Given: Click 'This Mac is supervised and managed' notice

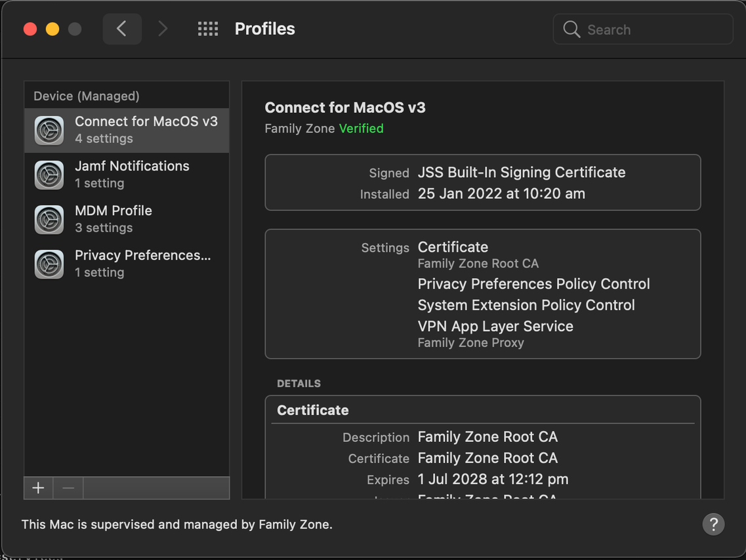Looking at the screenshot, I should (177, 525).
